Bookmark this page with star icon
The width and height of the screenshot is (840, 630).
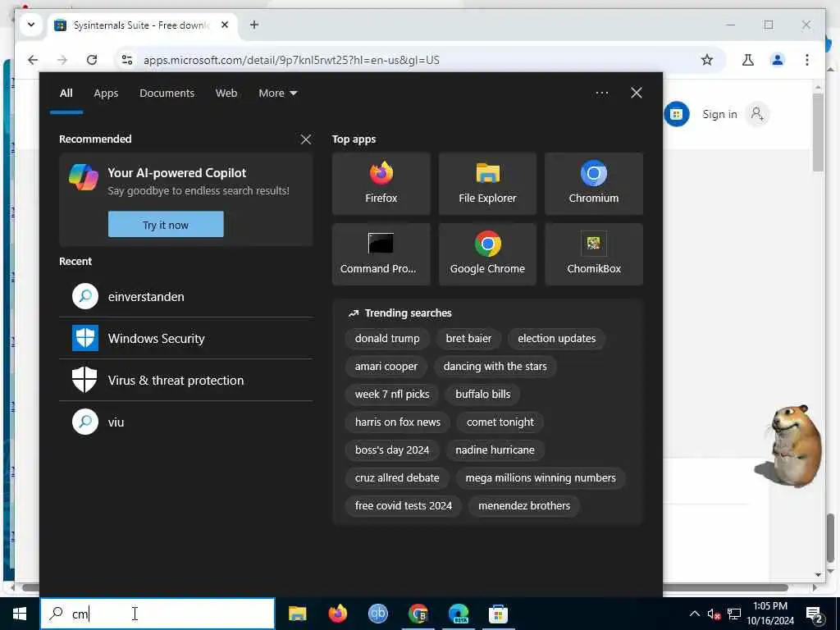coord(707,60)
